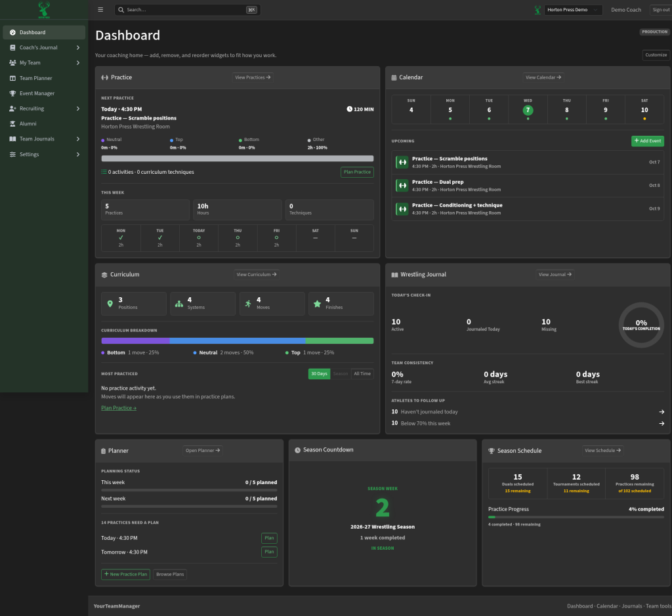Click the search magnifier icon
This screenshot has width=672, height=616.
coord(121,9)
